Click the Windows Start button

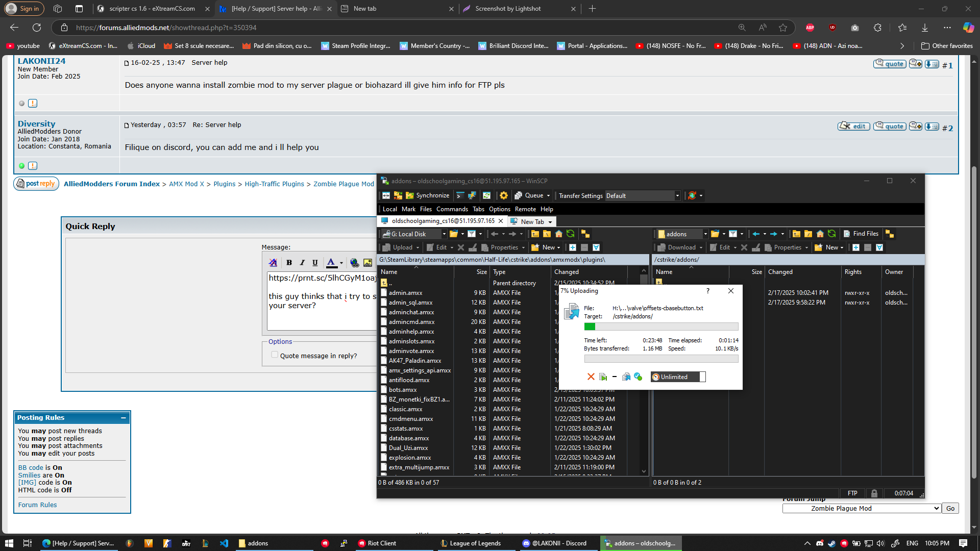[9, 543]
